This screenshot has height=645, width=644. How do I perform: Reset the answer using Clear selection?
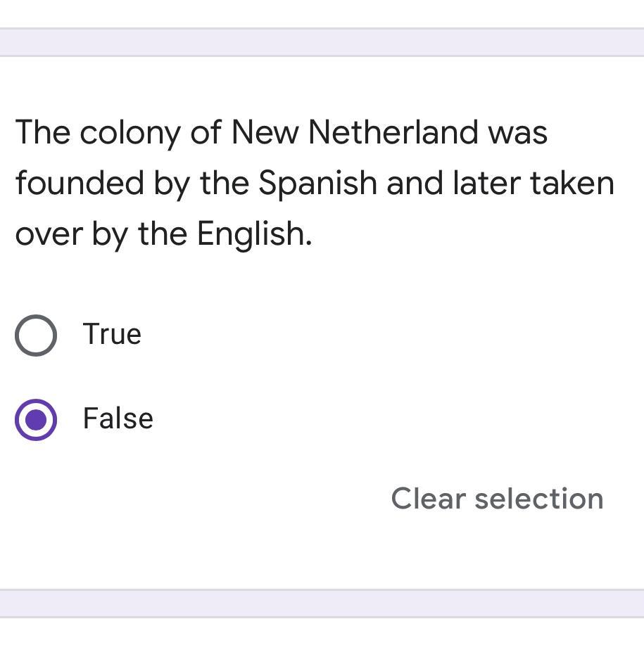pos(497,499)
